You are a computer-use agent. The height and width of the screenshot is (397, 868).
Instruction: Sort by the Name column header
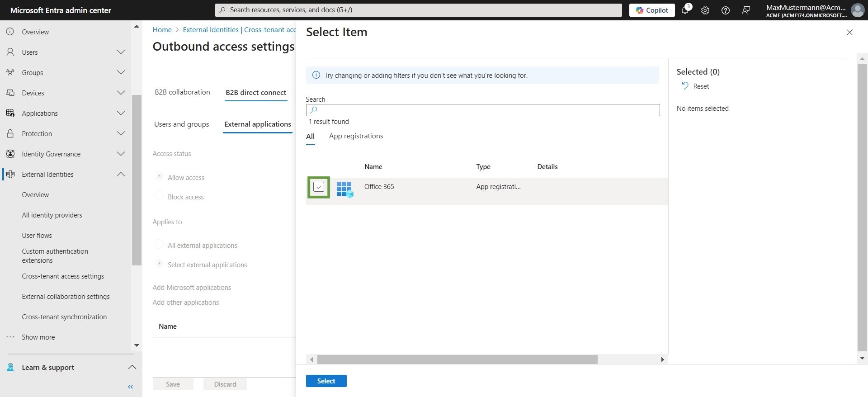point(373,167)
